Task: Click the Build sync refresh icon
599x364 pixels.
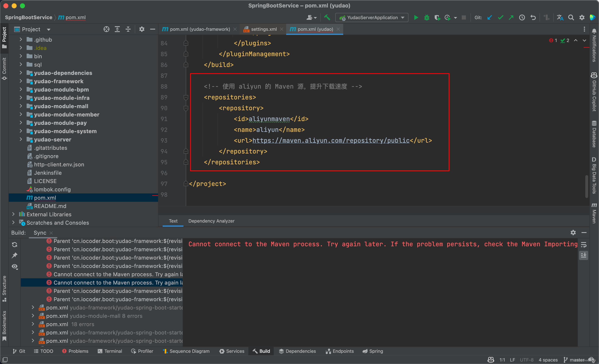Action: 15,244
